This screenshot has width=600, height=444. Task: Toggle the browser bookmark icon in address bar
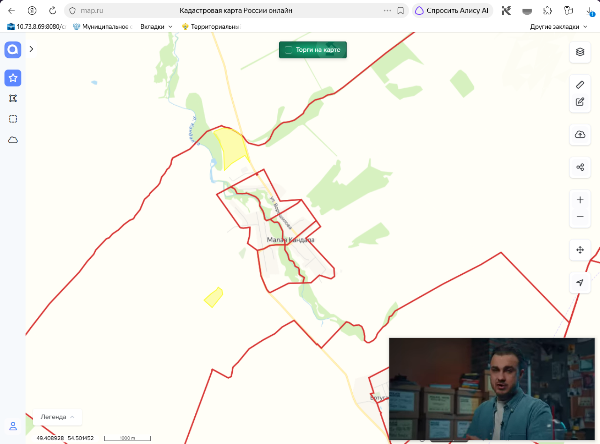400,11
